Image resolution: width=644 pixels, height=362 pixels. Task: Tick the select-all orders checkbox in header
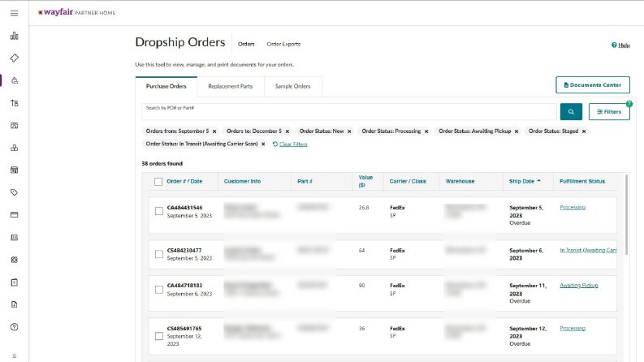pyautogui.click(x=158, y=182)
